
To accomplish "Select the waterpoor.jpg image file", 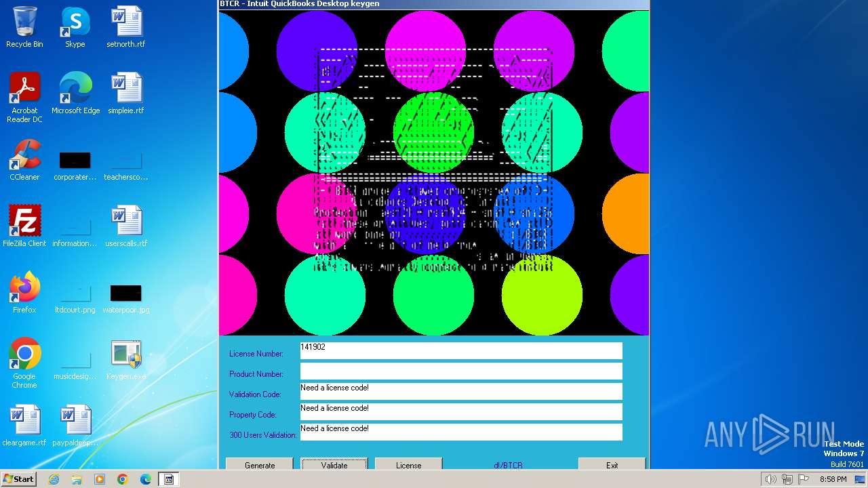I will pyautogui.click(x=126, y=298).
